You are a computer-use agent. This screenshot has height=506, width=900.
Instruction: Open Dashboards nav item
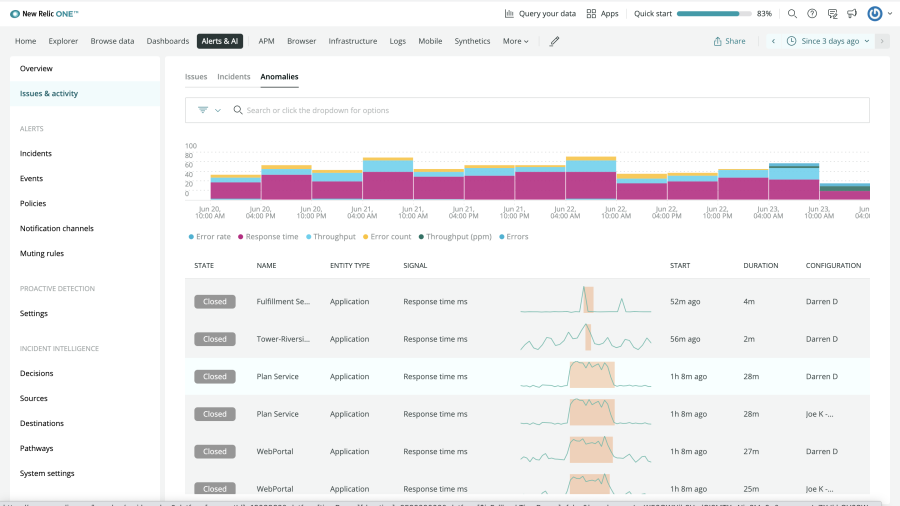click(x=168, y=41)
